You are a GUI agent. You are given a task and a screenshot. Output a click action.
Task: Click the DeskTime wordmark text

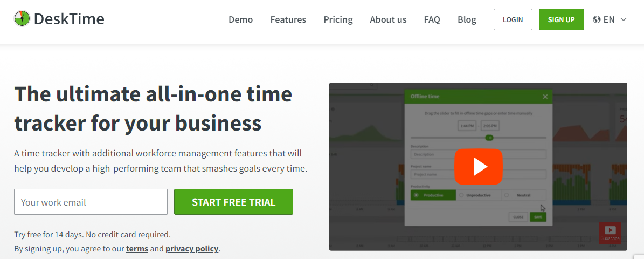click(69, 19)
